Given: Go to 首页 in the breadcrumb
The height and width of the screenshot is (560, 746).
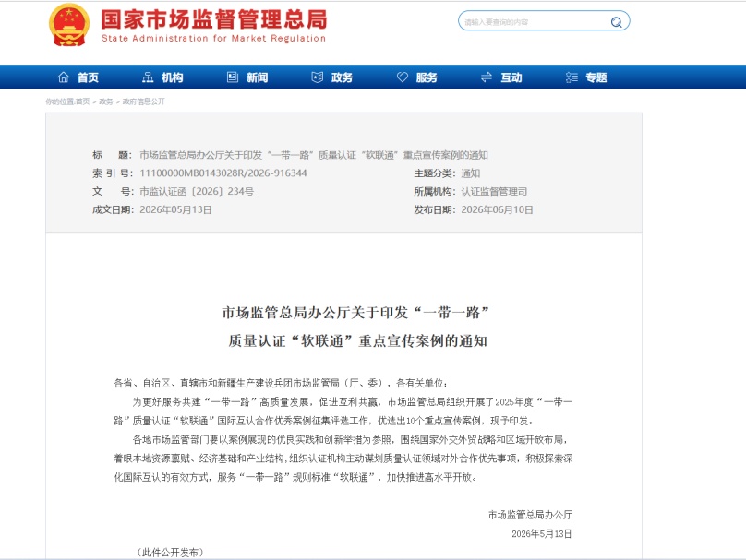Looking at the screenshot, I should pyautogui.click(x=82, y=101).
